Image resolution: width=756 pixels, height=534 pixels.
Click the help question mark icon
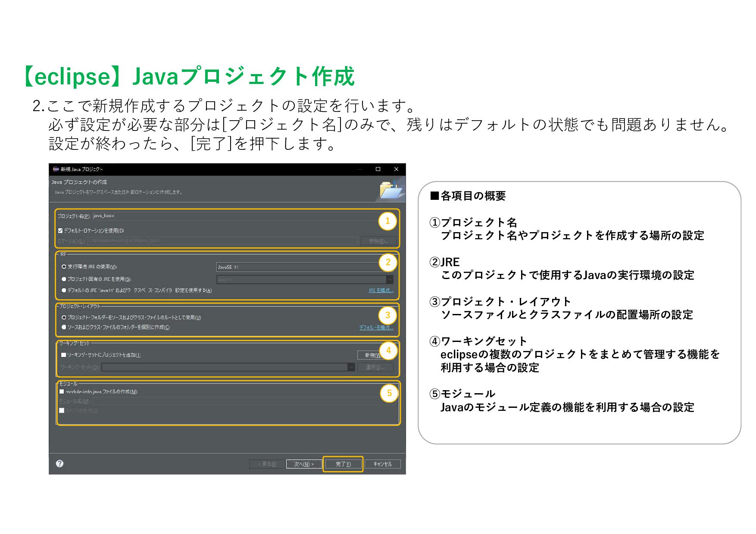pyautogui.click(x=60, y=463)
